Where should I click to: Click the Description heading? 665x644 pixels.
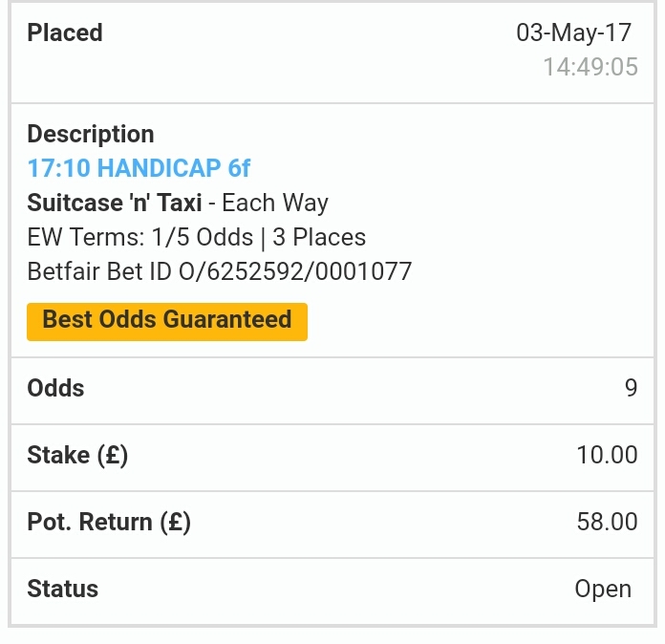coord(91,135)
